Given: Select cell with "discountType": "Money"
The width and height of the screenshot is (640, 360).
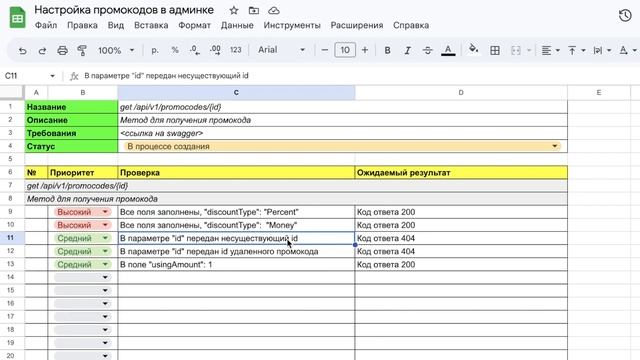Looking at the screenshot, I should click(236, 225).
